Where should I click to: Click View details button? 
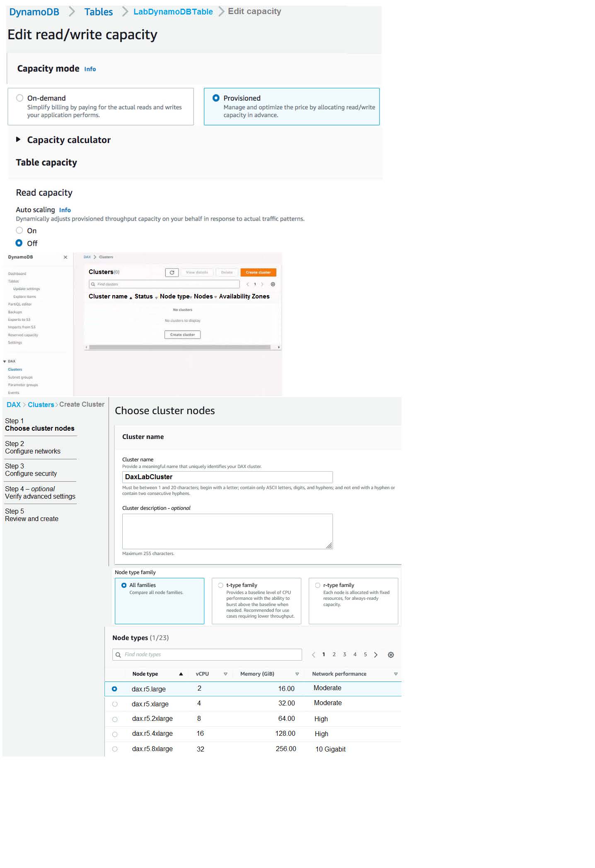pyautogui.click(x=197, y=272)
